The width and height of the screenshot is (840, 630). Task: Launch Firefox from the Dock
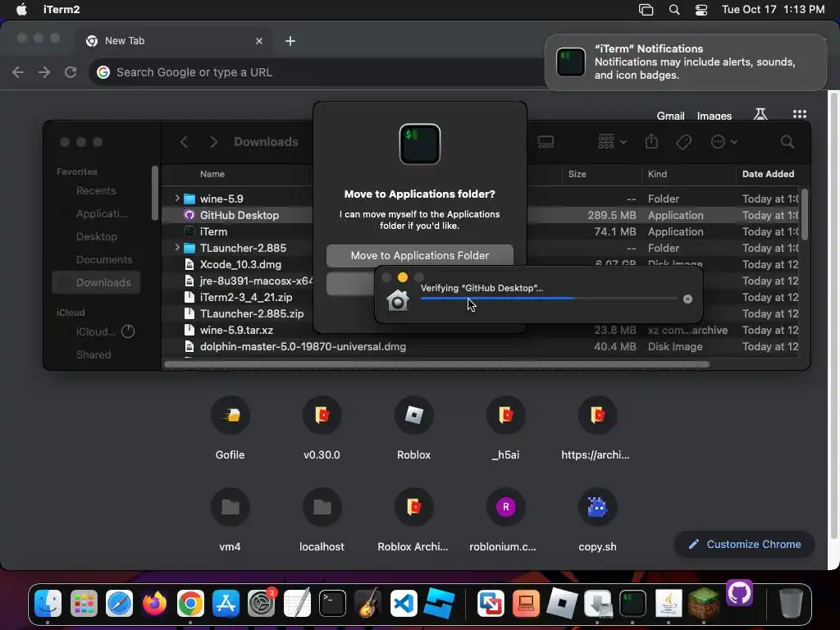tap(155, 604)
